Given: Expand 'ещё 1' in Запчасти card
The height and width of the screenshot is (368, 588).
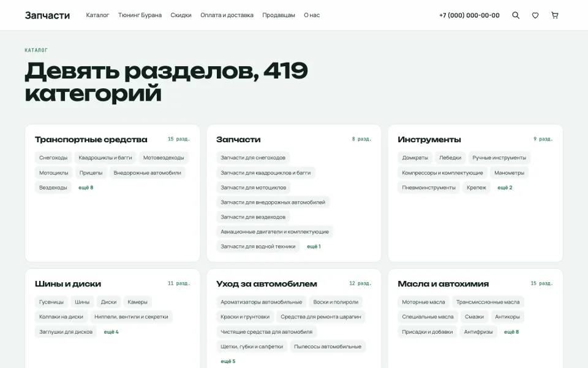Looking at the screenshot, I should [314, 247].
